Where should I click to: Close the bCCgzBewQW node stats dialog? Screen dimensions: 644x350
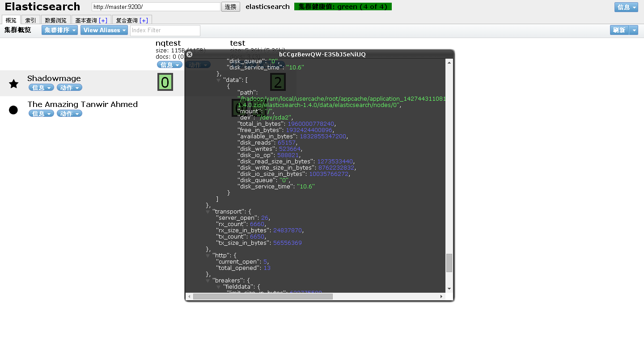tap(190, 54)
